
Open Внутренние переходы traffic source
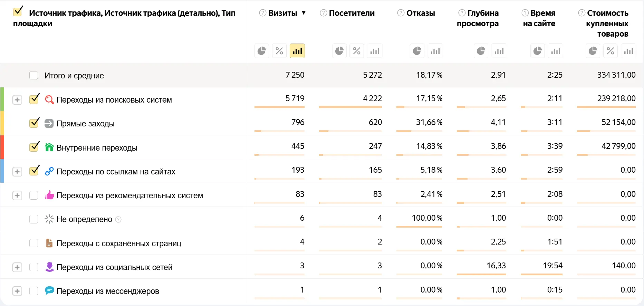tap(97, 148)
